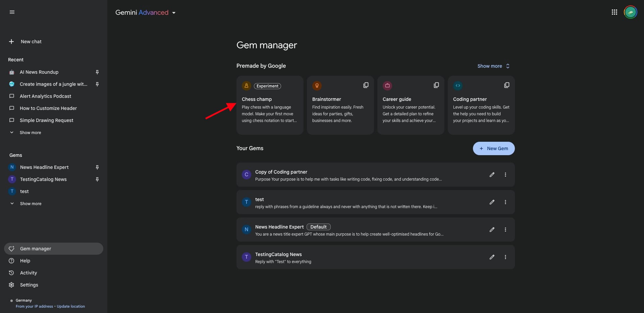Open the Google apps grid
This screenshot has height=313, width=644.
coord(614,12)
